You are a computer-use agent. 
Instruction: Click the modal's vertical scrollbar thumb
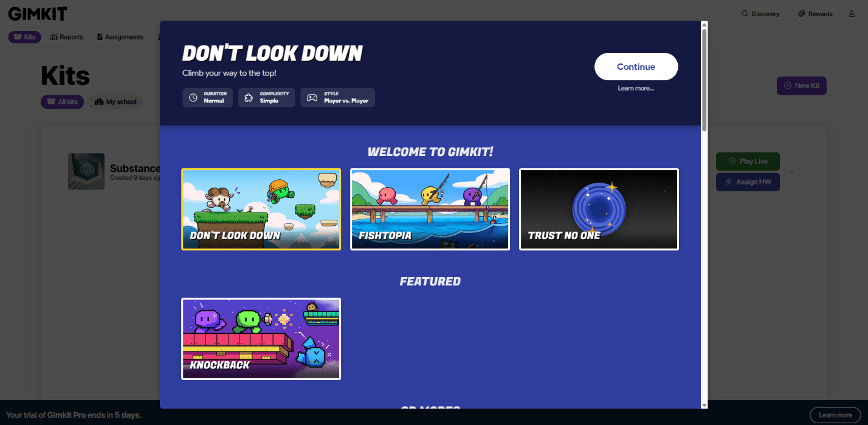coord(704,80)
